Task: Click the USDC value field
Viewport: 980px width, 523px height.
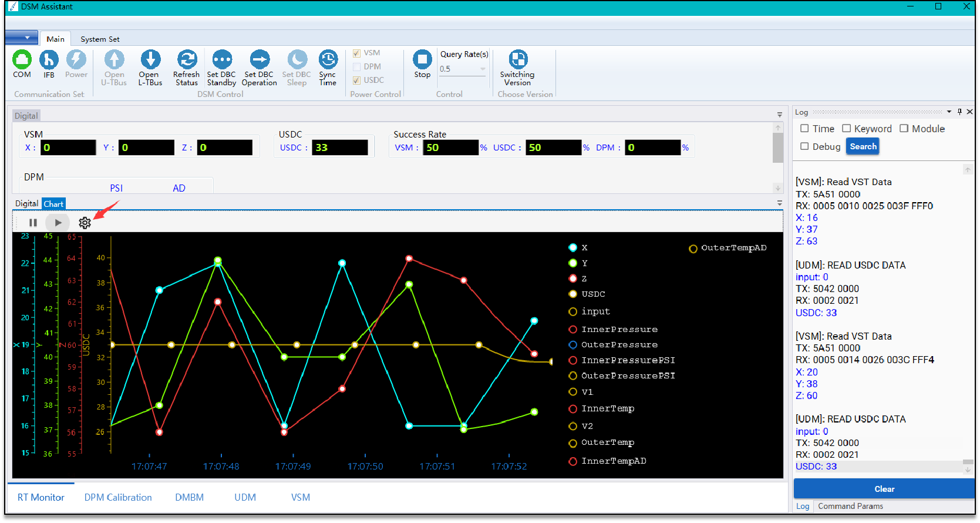Action: click(x=340, y=147)
